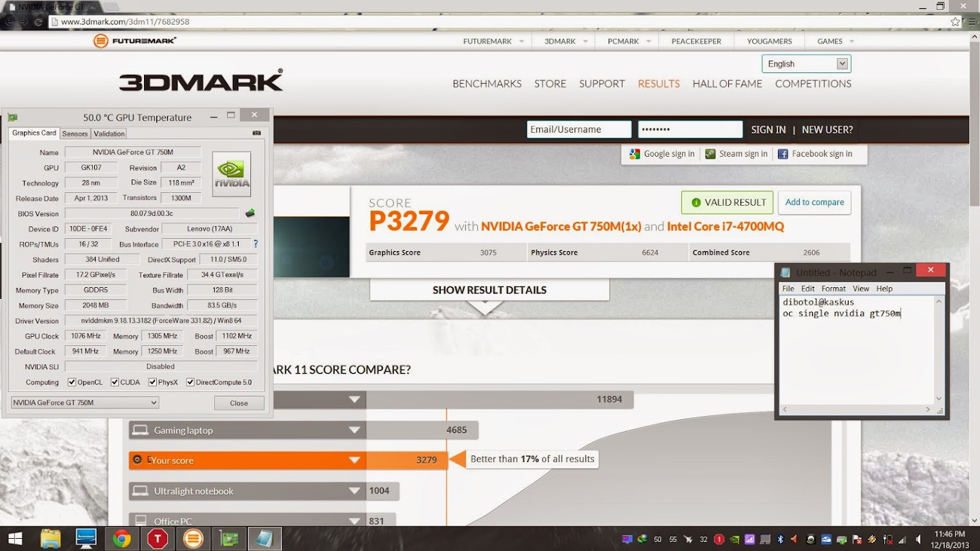
Task: Expand the PCMARK top menu arrow
Action: pyautogui.click(x=648, y=41)
